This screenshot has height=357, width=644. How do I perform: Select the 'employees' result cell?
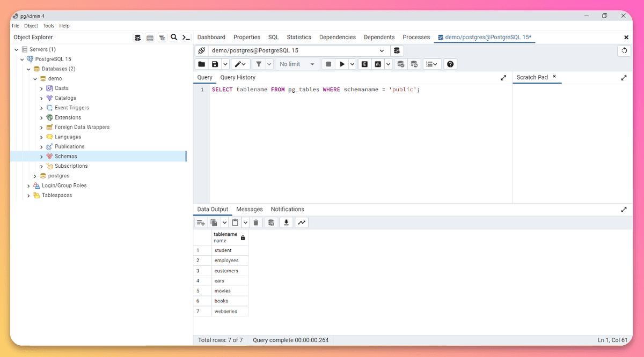click(230, 261)
